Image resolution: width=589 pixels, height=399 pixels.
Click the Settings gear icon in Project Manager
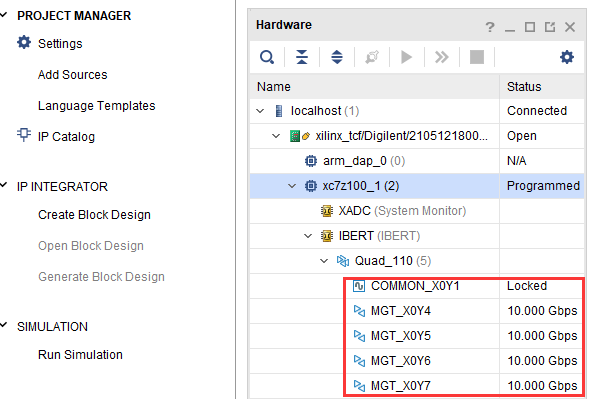[24, 42]
